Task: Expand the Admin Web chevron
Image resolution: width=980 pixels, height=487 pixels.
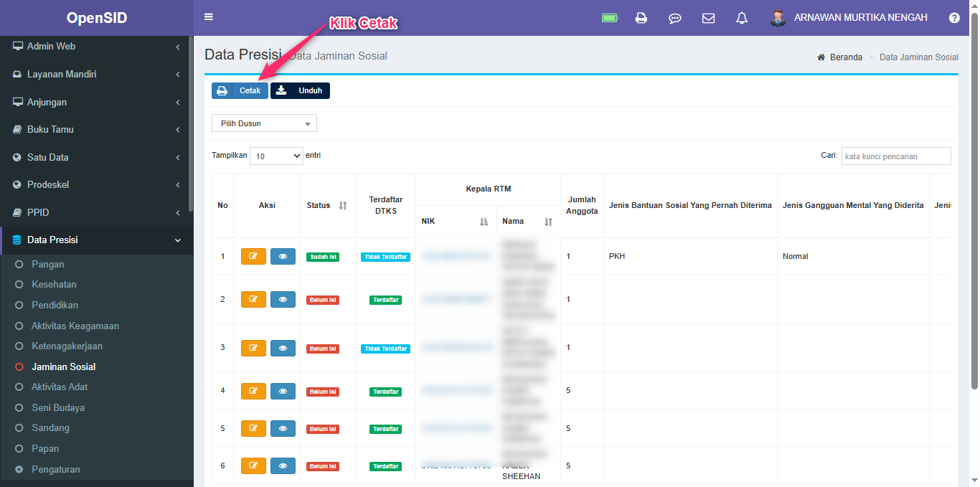Action: pos(178,47)
